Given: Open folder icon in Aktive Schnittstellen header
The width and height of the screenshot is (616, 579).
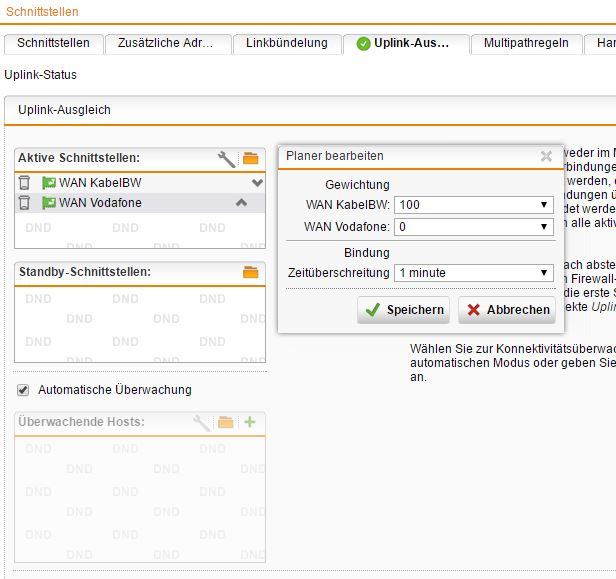Looking at the screenshot, I should pos(251,158).
